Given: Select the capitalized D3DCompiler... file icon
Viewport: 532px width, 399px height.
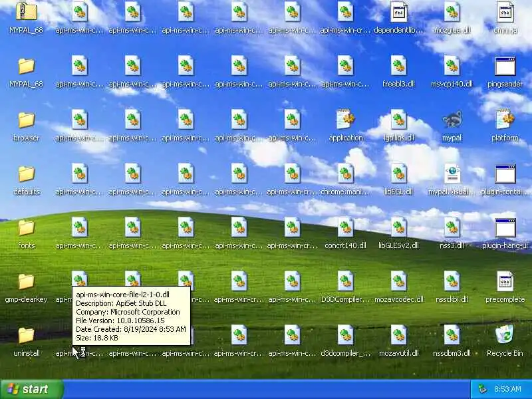Looking at the screenshot, I should 345,281.
